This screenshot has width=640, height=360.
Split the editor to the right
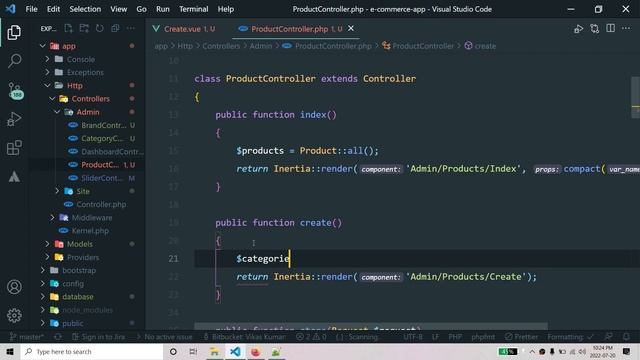[610, 28]
